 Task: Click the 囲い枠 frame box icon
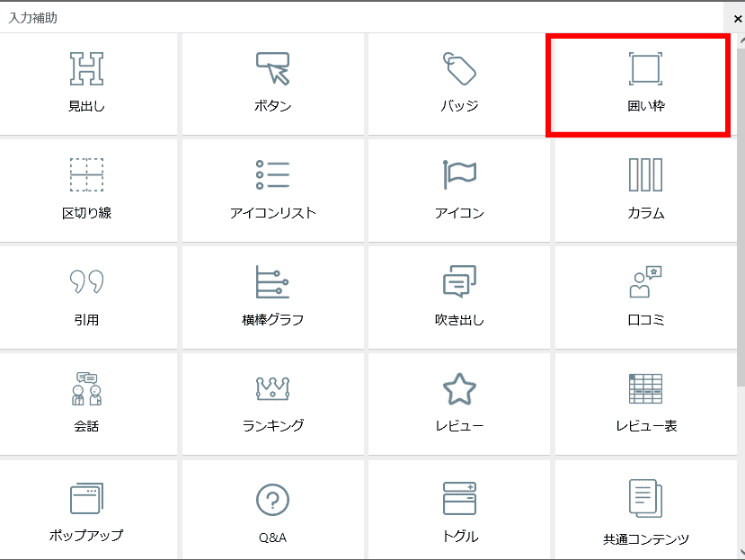(644, 69)
